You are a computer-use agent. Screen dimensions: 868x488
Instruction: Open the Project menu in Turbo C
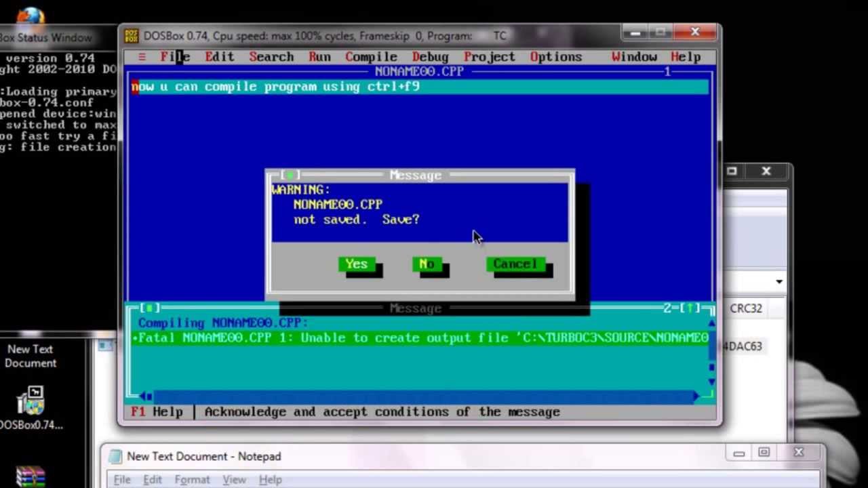pos(490,57)
